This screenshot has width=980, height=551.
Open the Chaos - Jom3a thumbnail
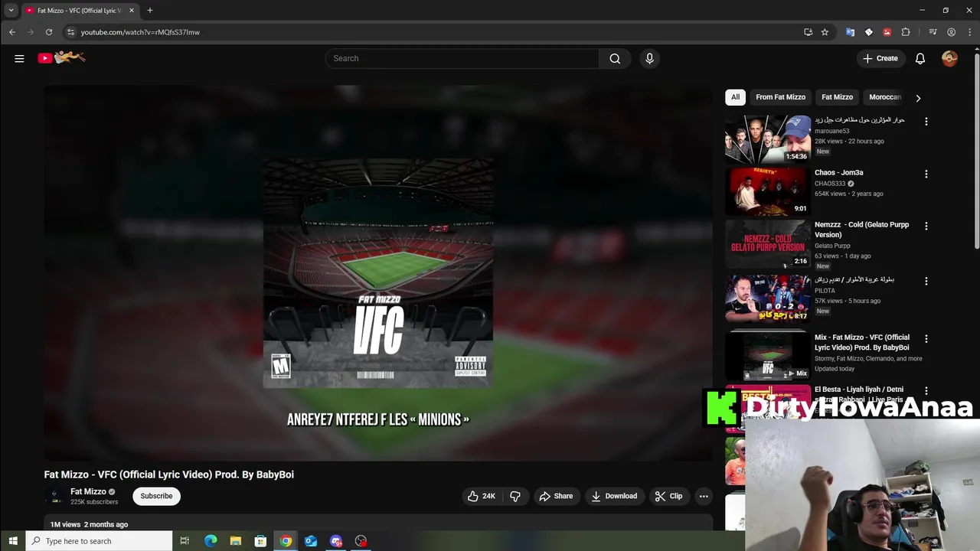767,191
